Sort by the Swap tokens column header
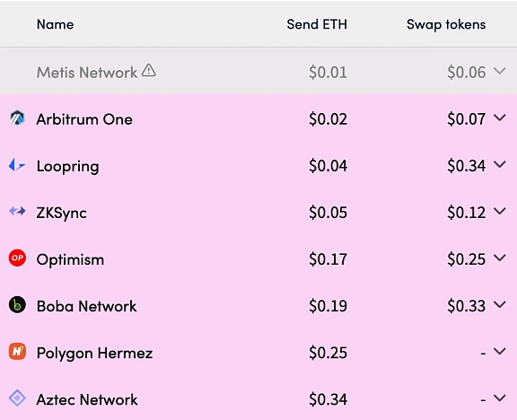 [x=446, y=25]
